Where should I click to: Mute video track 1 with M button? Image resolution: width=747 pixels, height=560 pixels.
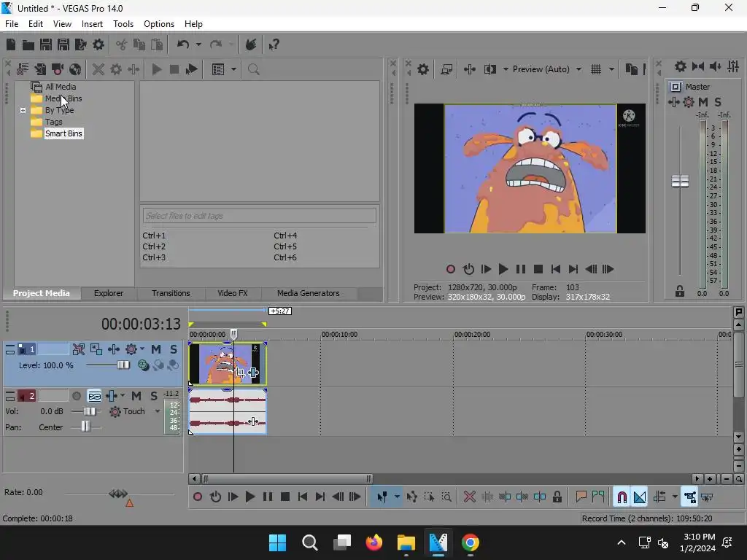pyautogui.click(x=156, y=349)
